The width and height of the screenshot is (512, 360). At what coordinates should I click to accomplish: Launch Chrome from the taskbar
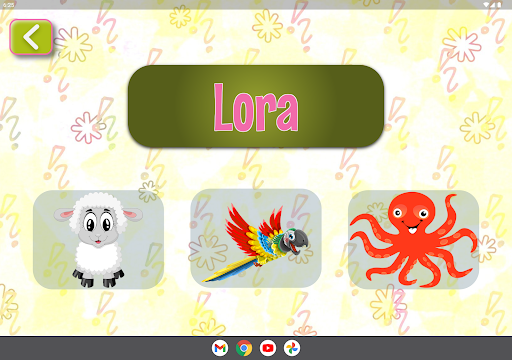click(x=244, y=348)
